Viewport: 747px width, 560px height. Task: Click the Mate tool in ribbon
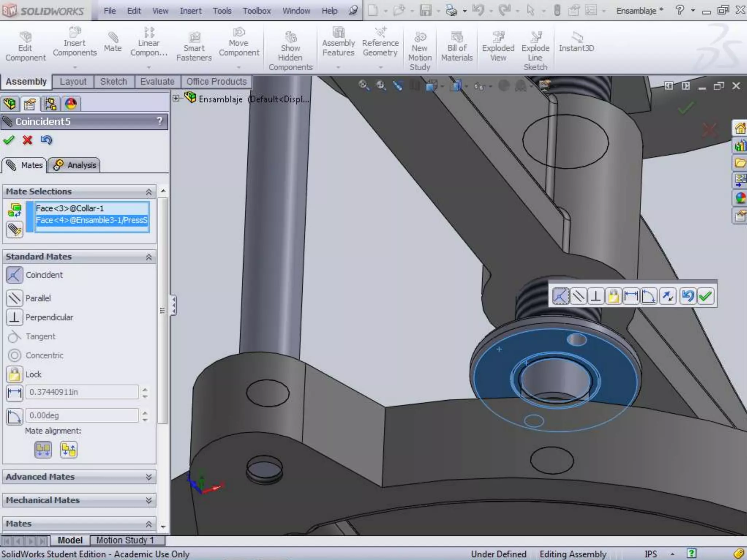pyautogui.click(x=112, y=42)
